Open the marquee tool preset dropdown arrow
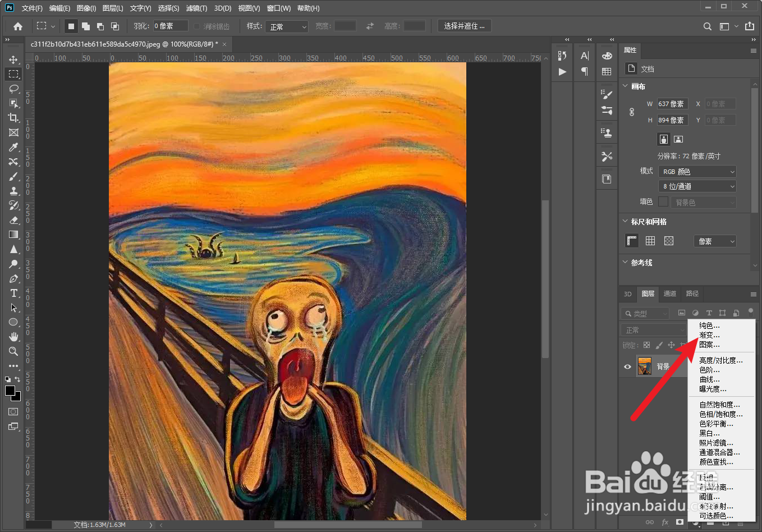The width and height of the screenshot is (762, 532). click(53, 26)
